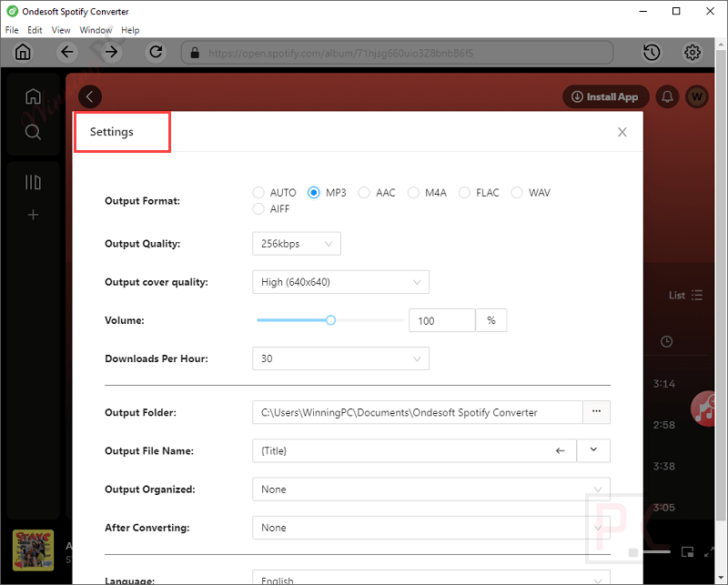Click the Volume slider handle

(x=330, y=320)
